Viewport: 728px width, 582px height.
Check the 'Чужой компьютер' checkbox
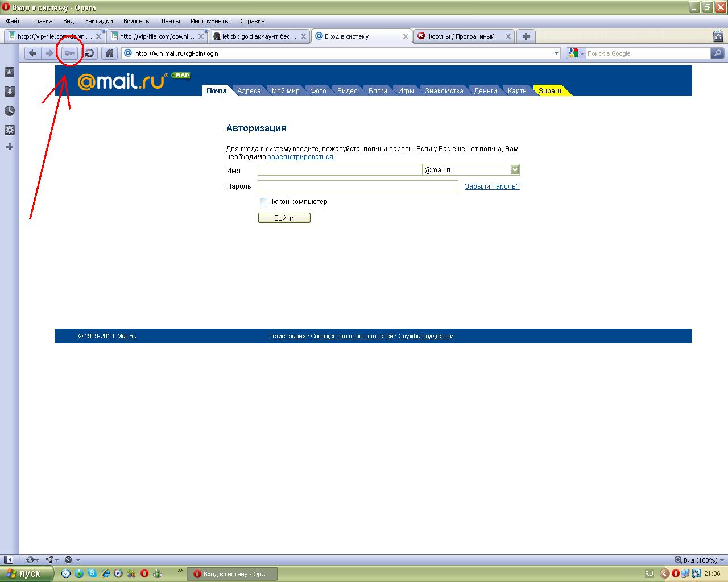[x=263, y=201]
